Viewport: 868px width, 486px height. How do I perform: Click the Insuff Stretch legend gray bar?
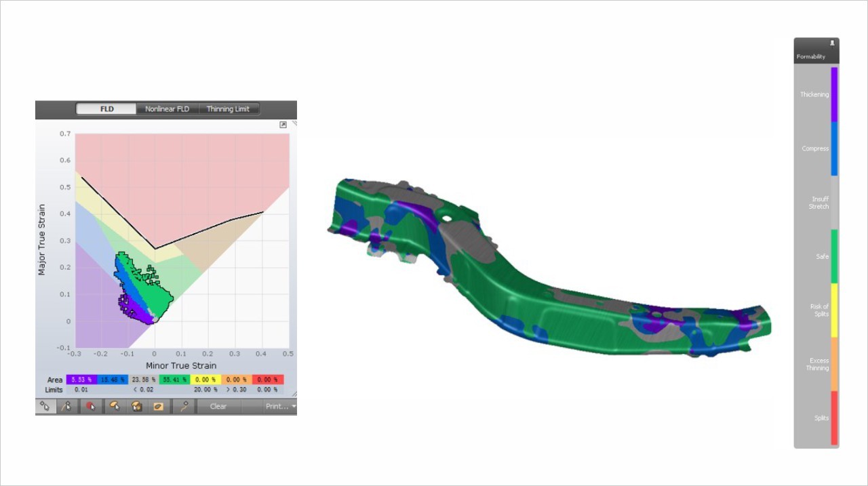(x=834, y=203)
